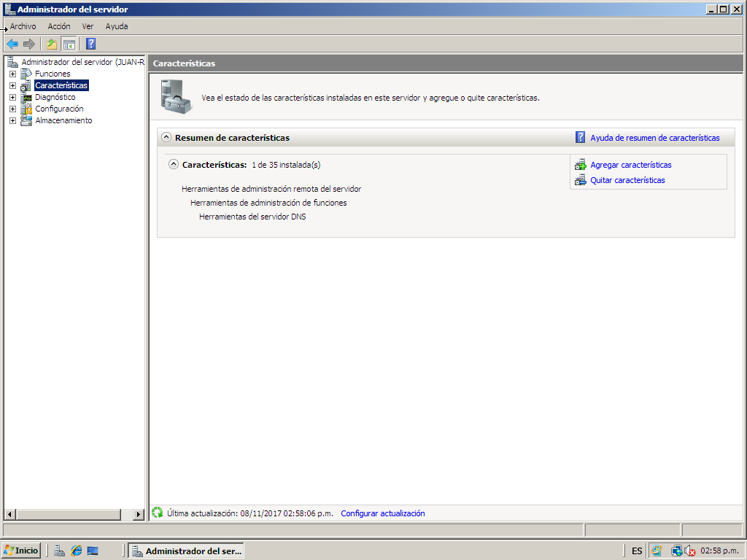Open Internet Explorer from quick launch
747x560 pixels.
[x=76, y=551]
